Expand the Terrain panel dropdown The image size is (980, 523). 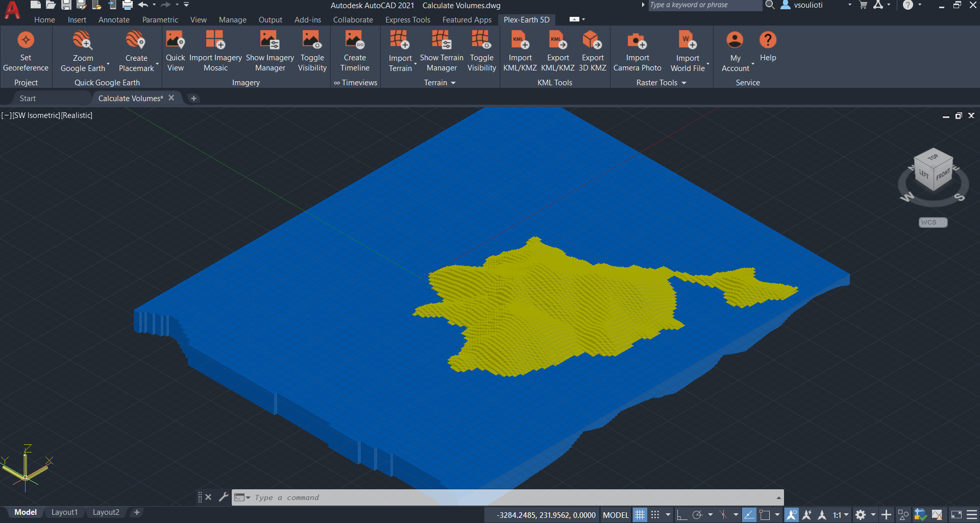(x=453, y=82)
